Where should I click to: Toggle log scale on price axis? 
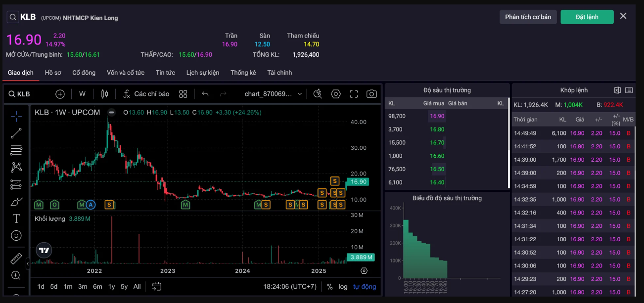[x=343, y=287]
